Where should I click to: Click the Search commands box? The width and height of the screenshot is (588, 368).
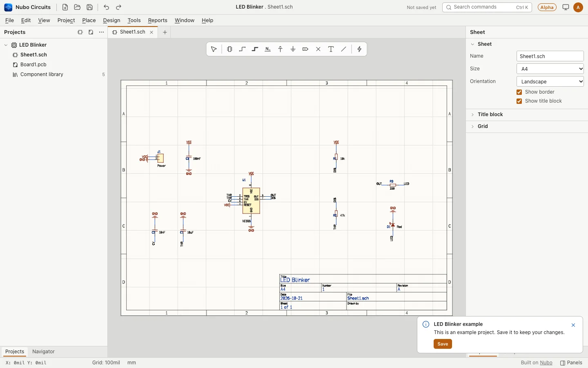[x=487, y=7]
